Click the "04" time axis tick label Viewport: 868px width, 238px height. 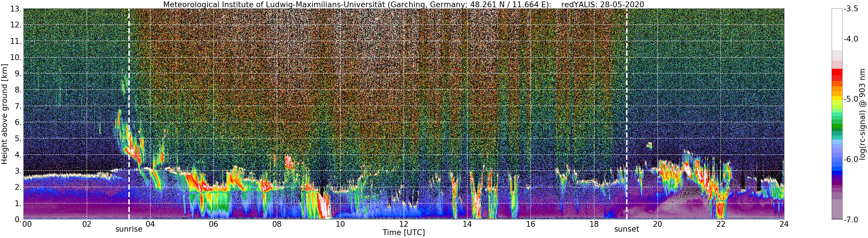pos(150,224)
